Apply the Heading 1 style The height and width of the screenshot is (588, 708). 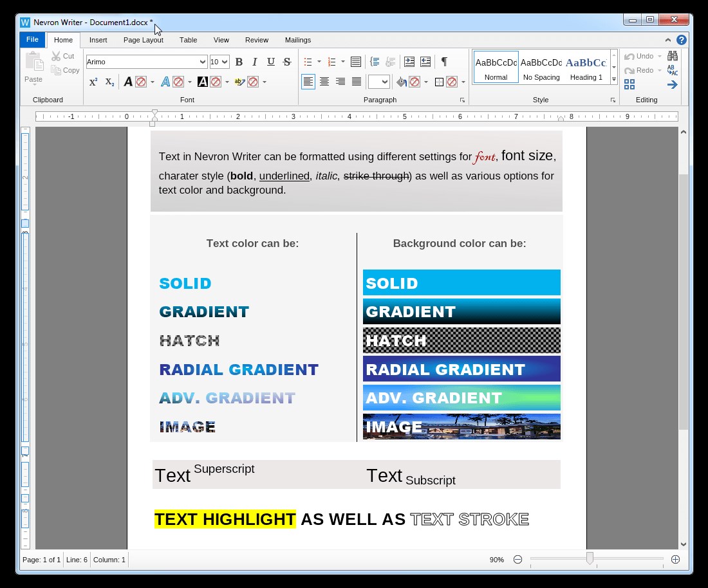[x=586, y=68]
